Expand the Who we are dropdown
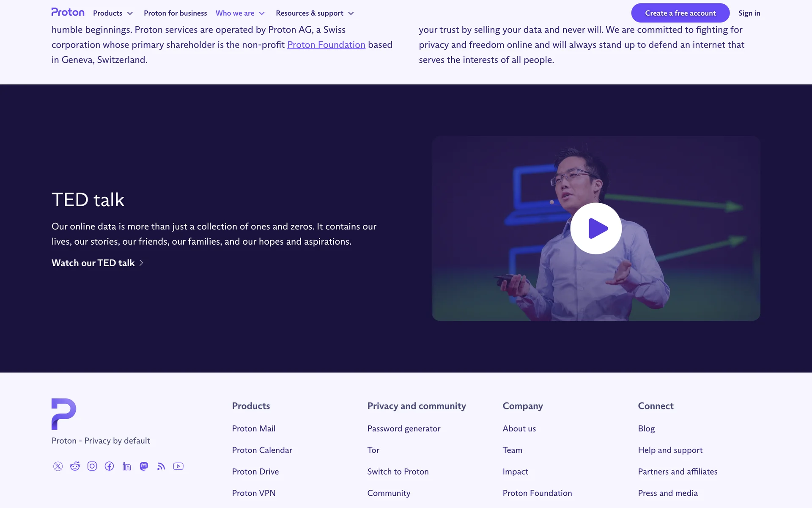The image size is (812, 508). click(x=240, y=13)
